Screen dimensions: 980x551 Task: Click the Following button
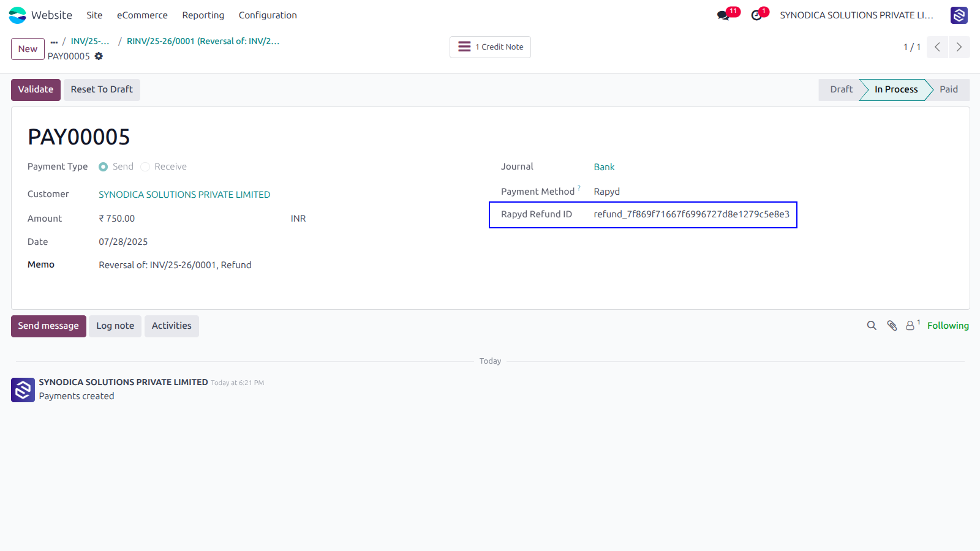[948, 326]
